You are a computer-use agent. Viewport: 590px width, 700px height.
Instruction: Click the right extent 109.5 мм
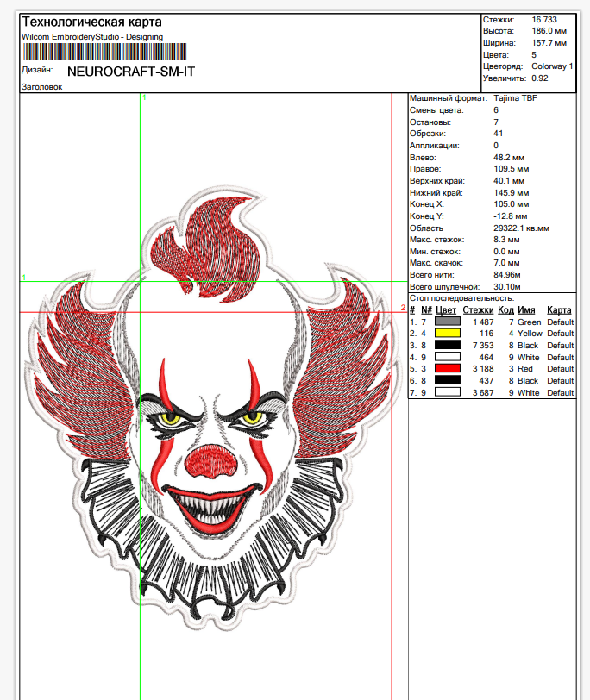511,169
